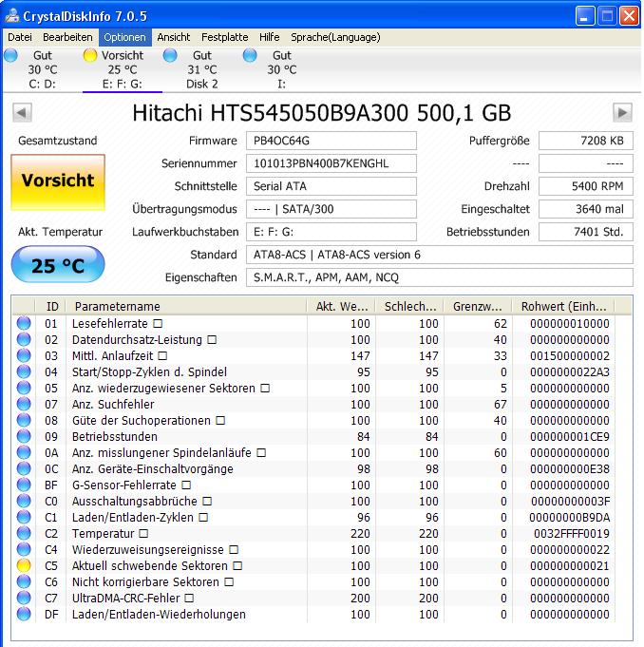Click the Eingeschaltet value 3640 mal
Viewport: 644px width, 647px height.
[586, 209]
